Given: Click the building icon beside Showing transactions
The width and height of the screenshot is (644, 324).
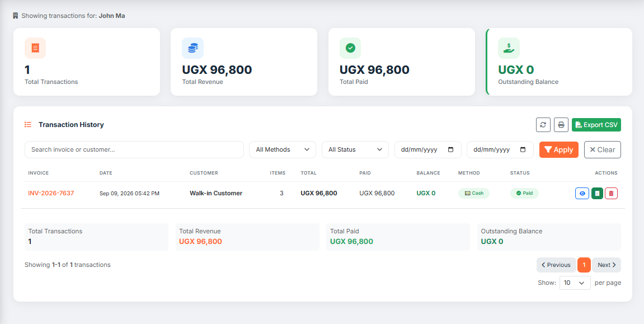Looking at the screenshot, I should coord(16,16).
